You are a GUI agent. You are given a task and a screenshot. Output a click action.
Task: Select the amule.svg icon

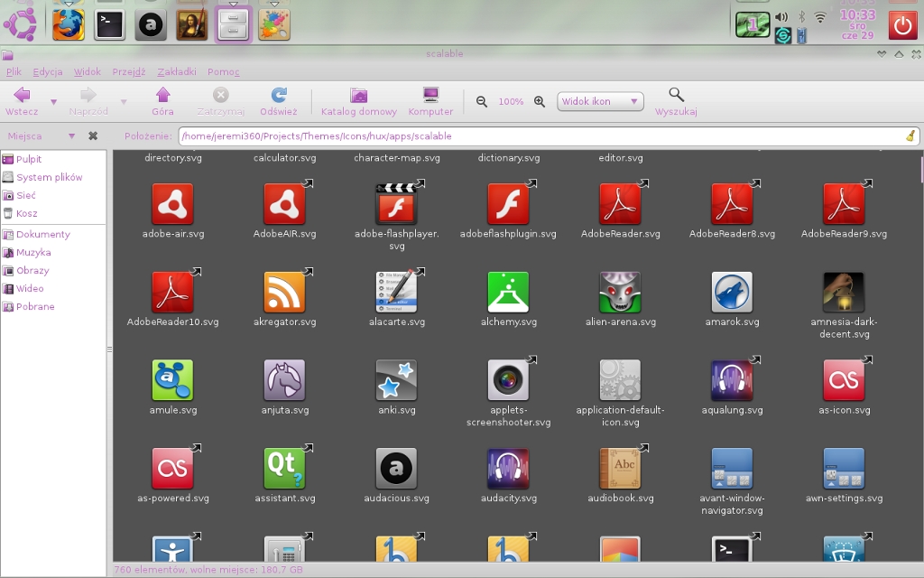tap(172, 380)
